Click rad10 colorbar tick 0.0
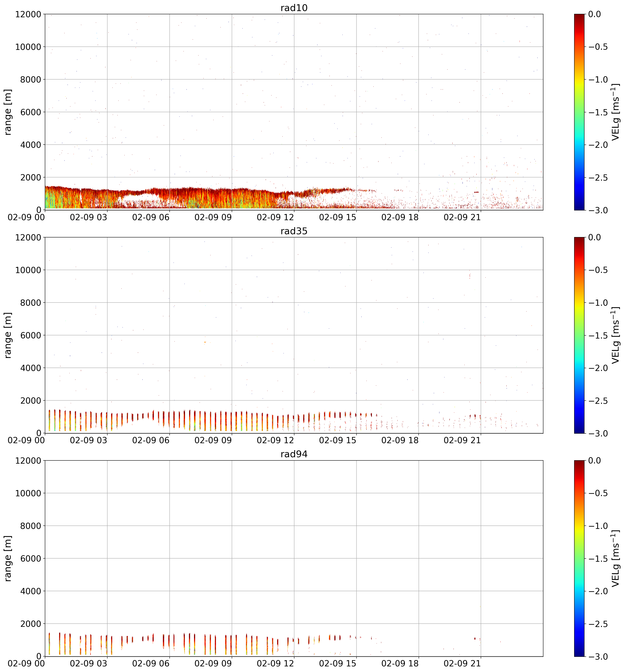Screen dimensions: 625x672 [x=595, y=14]
